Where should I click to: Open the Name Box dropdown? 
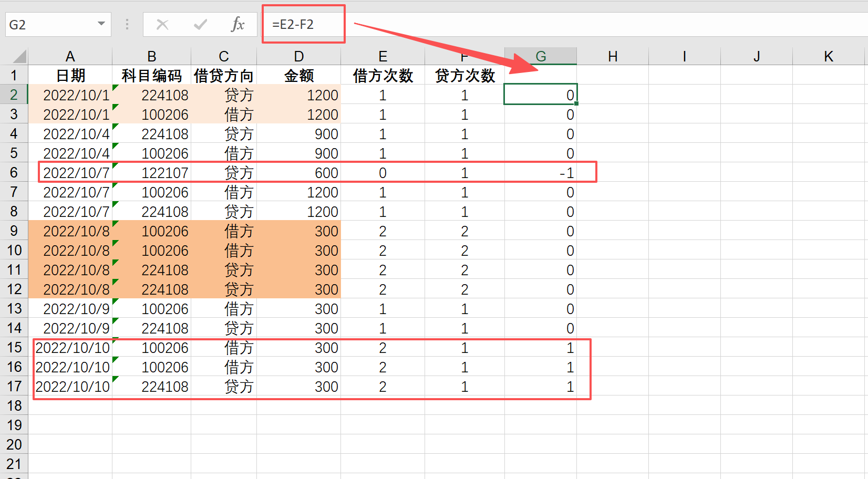(101, 24)
